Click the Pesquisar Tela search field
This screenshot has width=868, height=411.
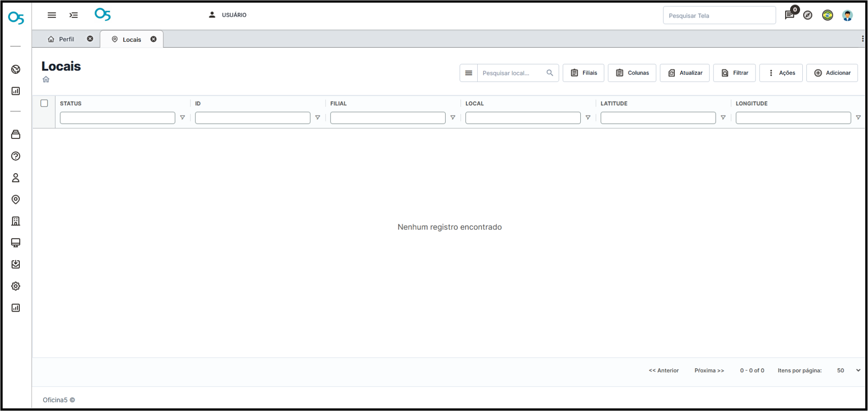click(x=719, y=16)
